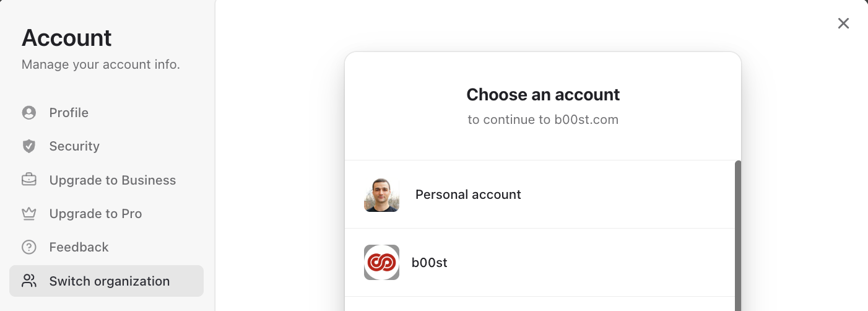Screen dimensions: 868x311
Task: Click the briefcase icon for Business upgrade
Action: coord(28,180)
